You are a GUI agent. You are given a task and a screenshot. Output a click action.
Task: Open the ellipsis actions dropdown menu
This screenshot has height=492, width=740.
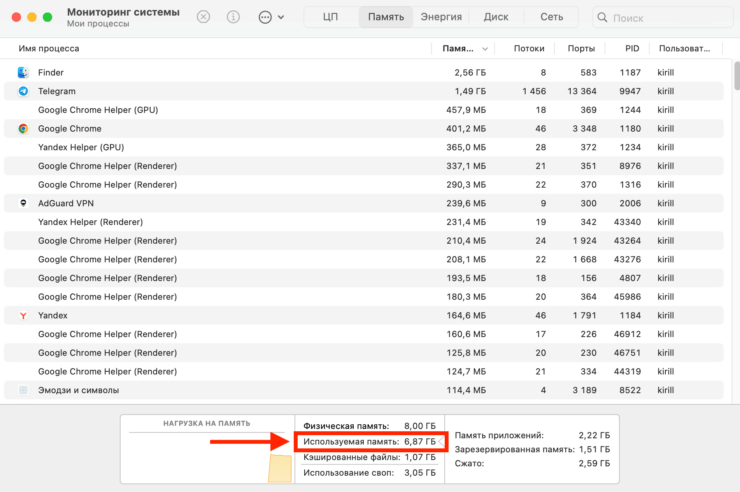pos(270,17)
